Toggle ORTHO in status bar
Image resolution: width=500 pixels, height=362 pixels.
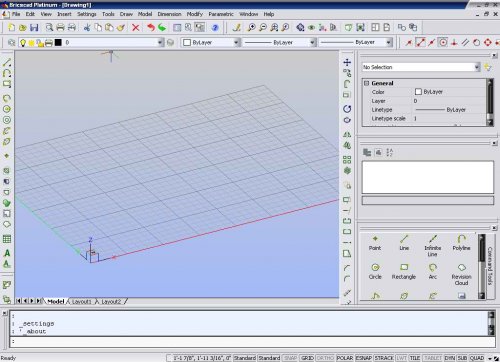[325, 358]
